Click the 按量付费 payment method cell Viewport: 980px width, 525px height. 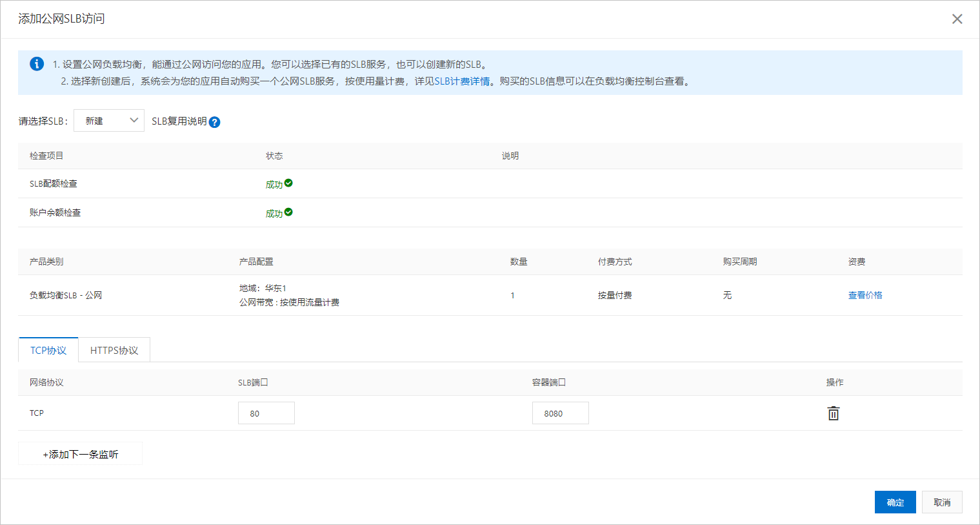point(615,295)
